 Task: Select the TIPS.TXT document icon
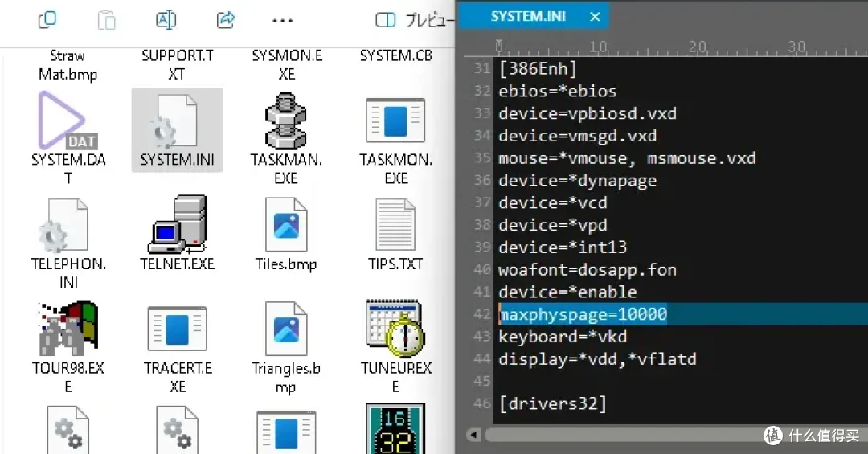coord(395,224)
